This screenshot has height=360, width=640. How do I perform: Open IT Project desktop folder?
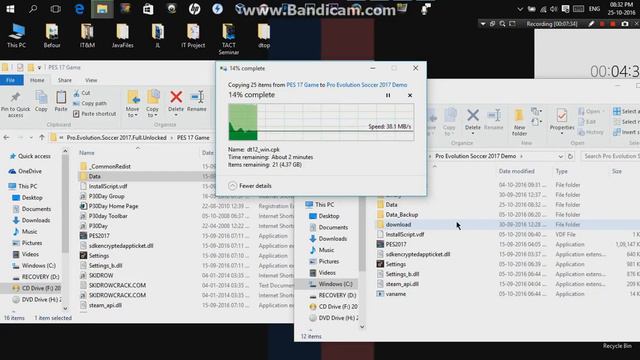[193, 36]
